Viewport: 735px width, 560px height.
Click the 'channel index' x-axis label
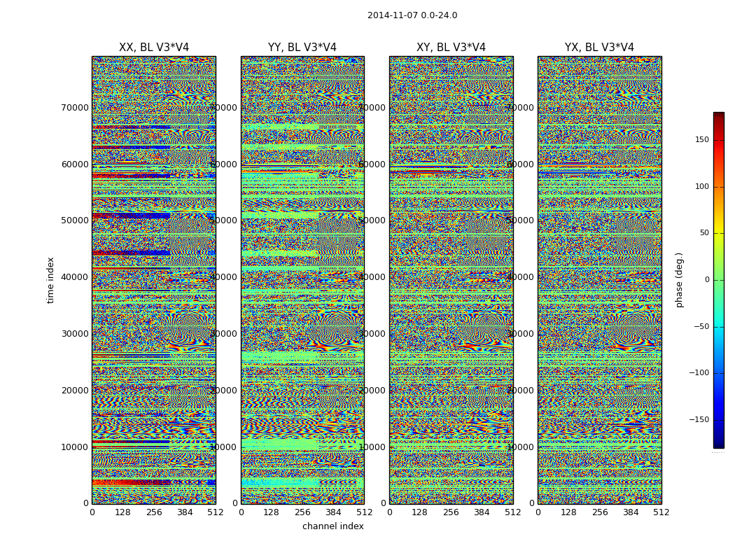click(332, 526)
